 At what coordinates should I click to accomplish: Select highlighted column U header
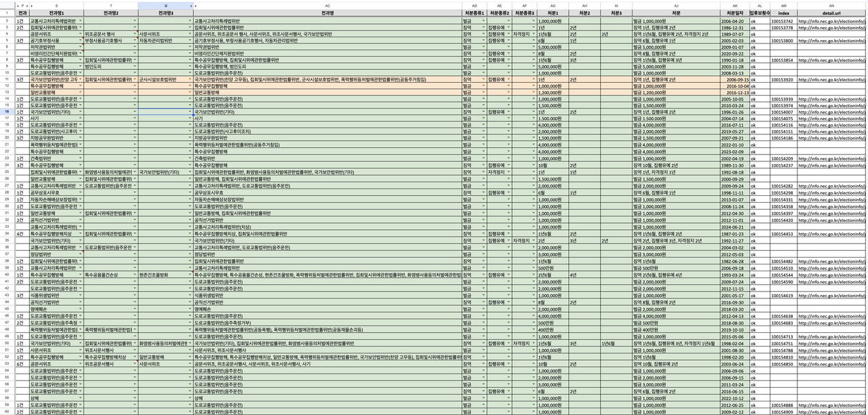[165, 5]
